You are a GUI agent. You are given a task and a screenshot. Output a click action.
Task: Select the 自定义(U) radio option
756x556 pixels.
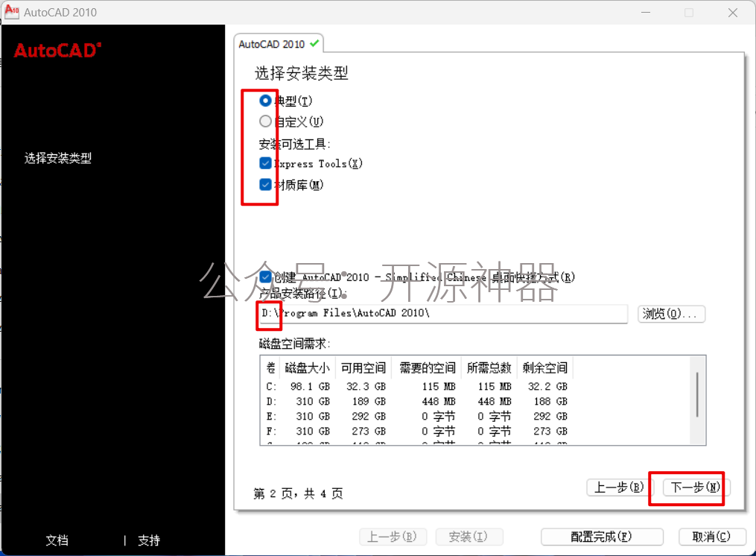pyautogui.click(x=265, y=121)
